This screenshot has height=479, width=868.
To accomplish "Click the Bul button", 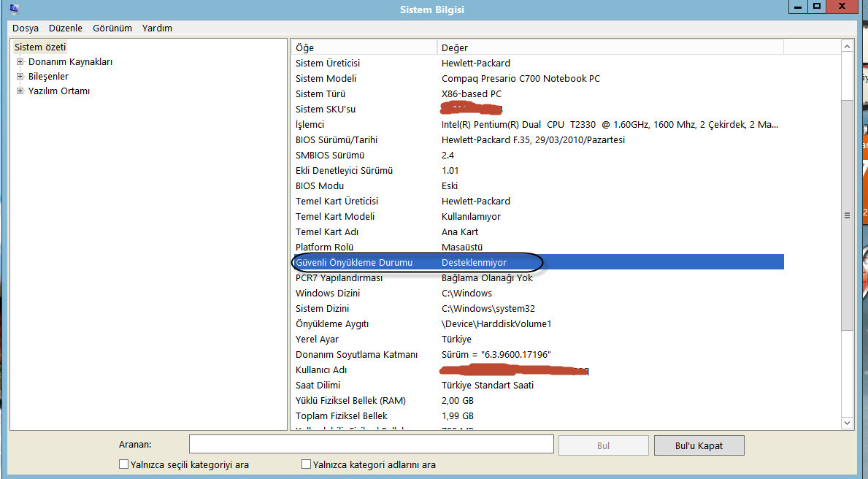I will click(x=604, y=445).
